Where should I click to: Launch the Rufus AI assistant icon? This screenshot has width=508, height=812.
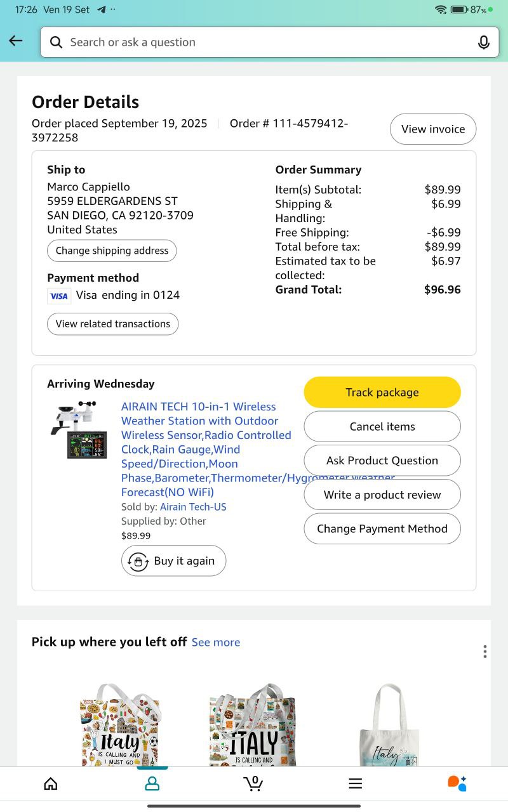click(x=457, y=783)
